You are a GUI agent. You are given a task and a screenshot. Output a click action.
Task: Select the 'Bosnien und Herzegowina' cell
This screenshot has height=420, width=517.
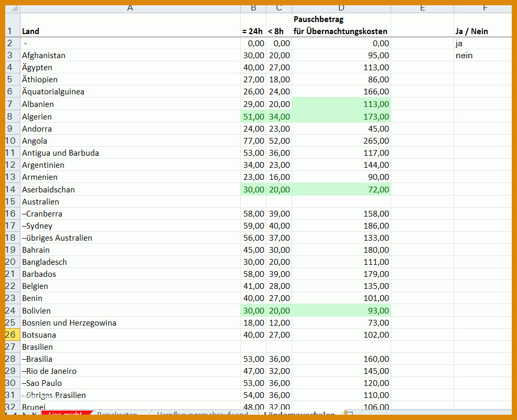click(130, 323)
